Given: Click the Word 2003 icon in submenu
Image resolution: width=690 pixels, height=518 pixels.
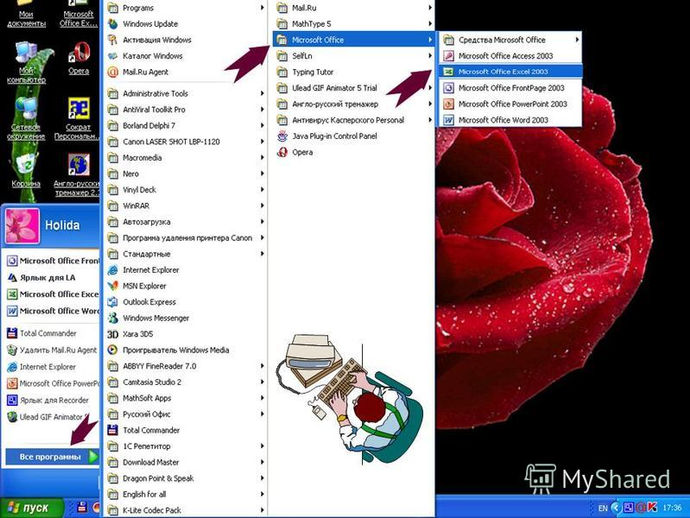Looking at the screenshot, I should 448,120.
